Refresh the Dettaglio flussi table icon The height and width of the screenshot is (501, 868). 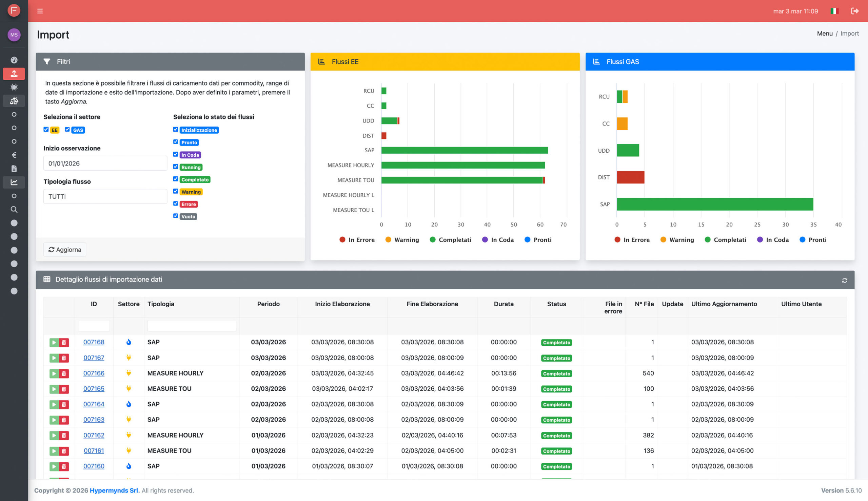pos(844,281)
